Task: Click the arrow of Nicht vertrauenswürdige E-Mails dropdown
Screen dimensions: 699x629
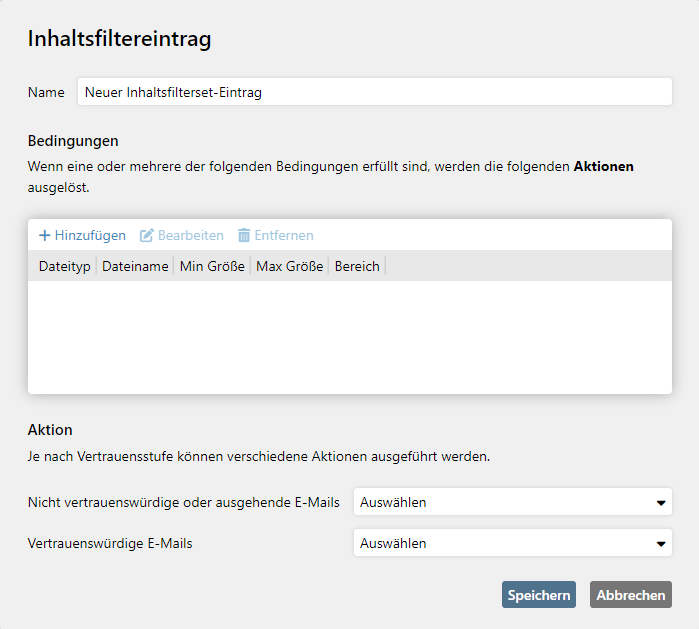Action: point(661,503)
